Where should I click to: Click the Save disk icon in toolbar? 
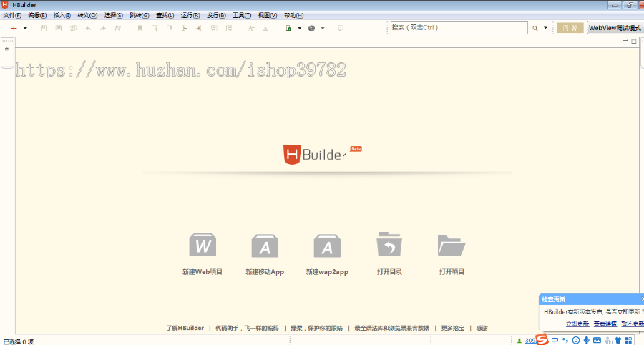(x=44, y=29)
